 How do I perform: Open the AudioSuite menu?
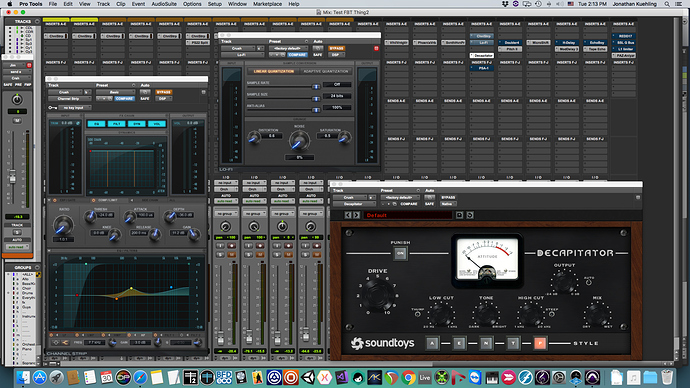tap(164, 4)
